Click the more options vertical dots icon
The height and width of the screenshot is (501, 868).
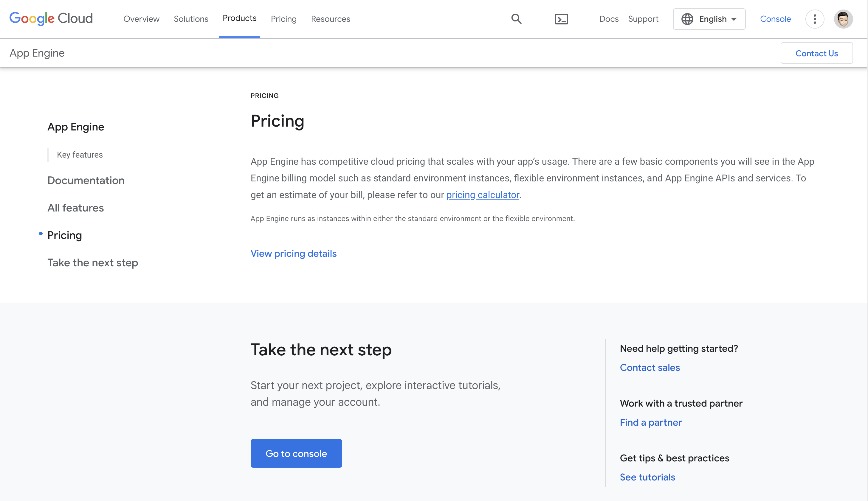[x=814, y=19]
